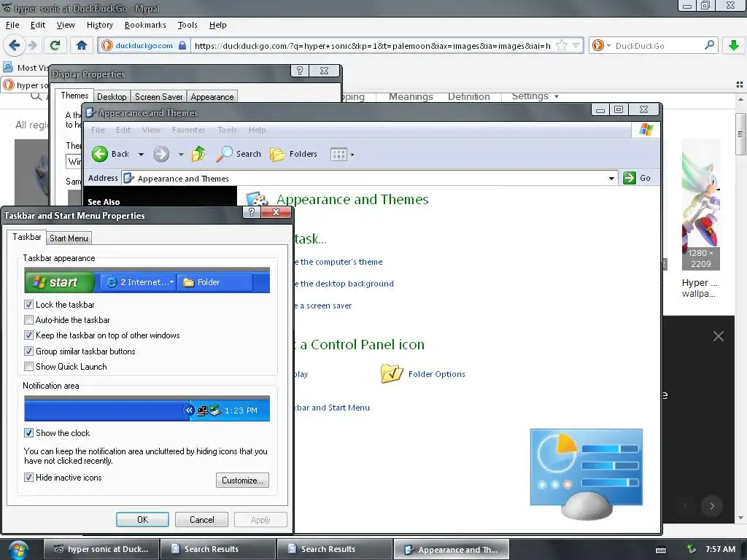Open Taskbar and Start Menu link
The height and width of the screenshot is (560, 747).
(333, 408)
